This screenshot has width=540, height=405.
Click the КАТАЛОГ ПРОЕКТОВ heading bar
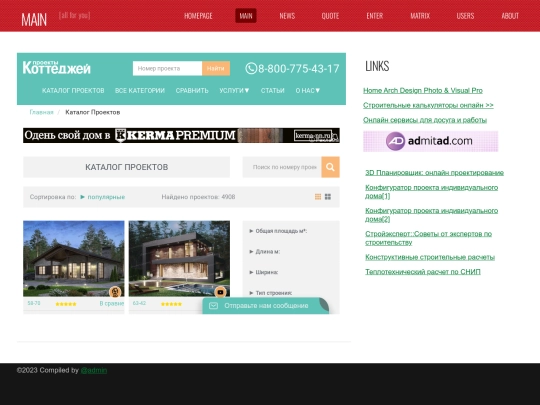click(126, 167)
